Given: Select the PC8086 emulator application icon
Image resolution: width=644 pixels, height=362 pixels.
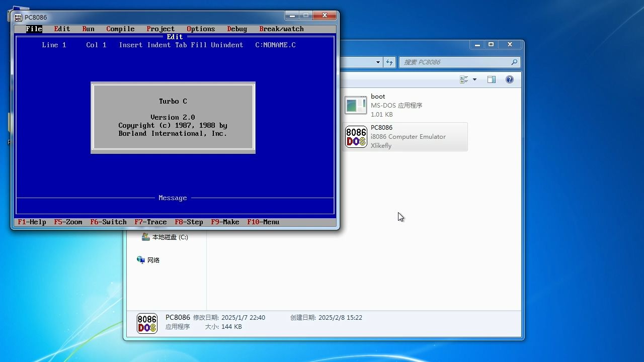Looking at the screenshot, I should (356, 137).
